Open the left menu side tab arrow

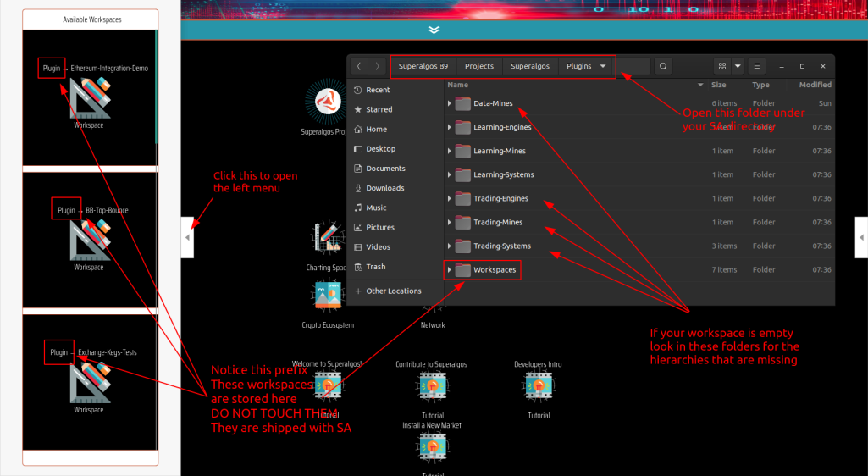[x=187, y=237]
